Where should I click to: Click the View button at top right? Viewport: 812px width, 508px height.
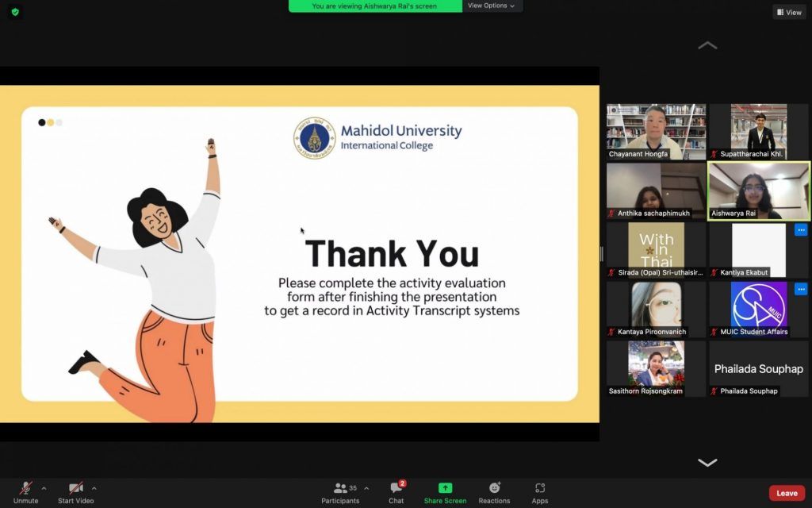click(x=789, y=12)
